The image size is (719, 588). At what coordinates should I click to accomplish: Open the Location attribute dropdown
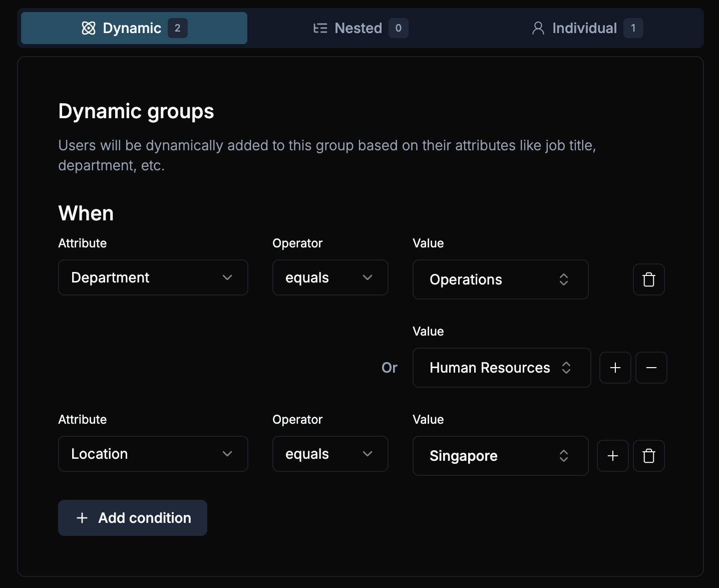click(x=228, y=454)
